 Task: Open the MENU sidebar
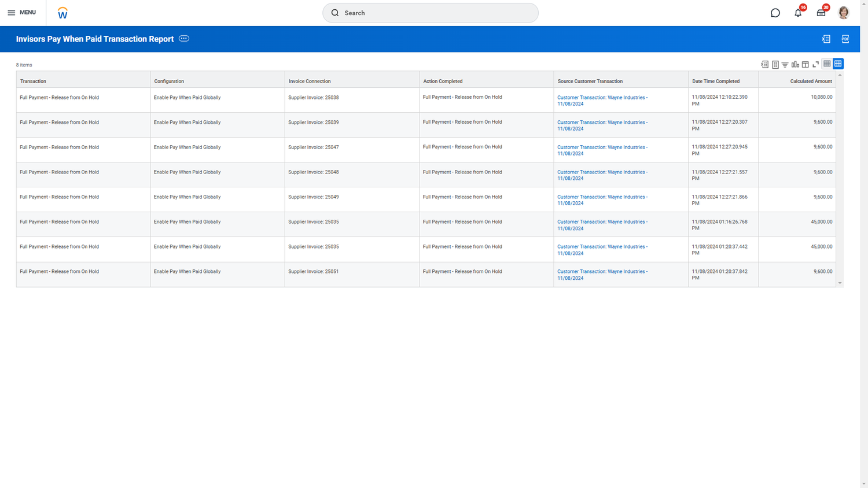point(21,12)
